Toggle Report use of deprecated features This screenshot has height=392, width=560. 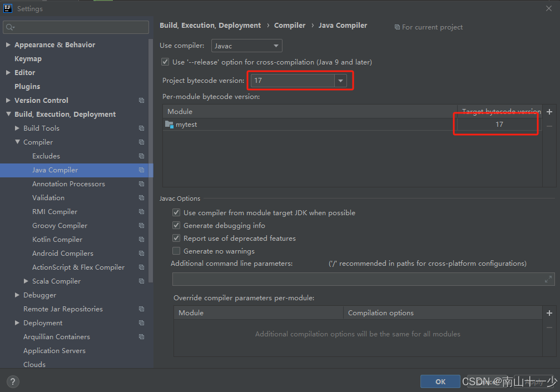(176, 239)
